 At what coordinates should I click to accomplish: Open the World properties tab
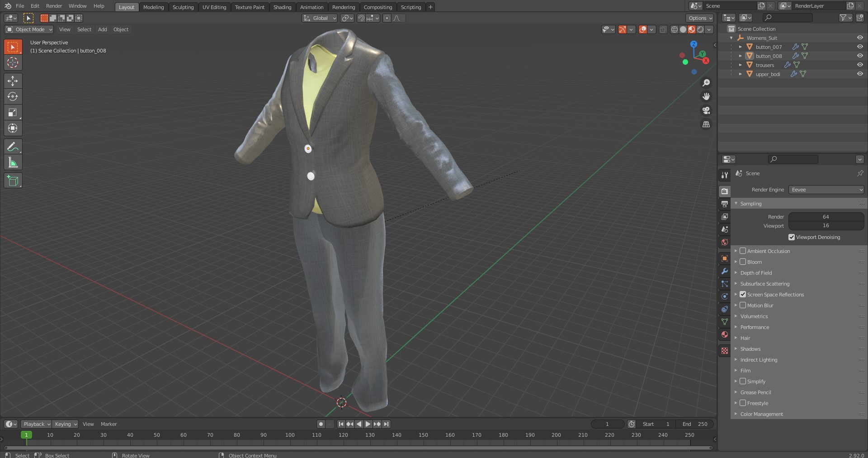(x=725, y=242)
